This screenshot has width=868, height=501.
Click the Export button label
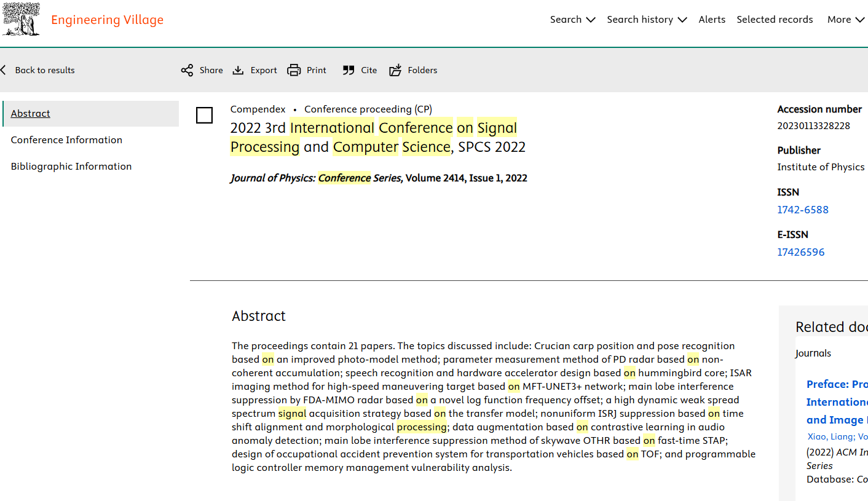(264, 70)
